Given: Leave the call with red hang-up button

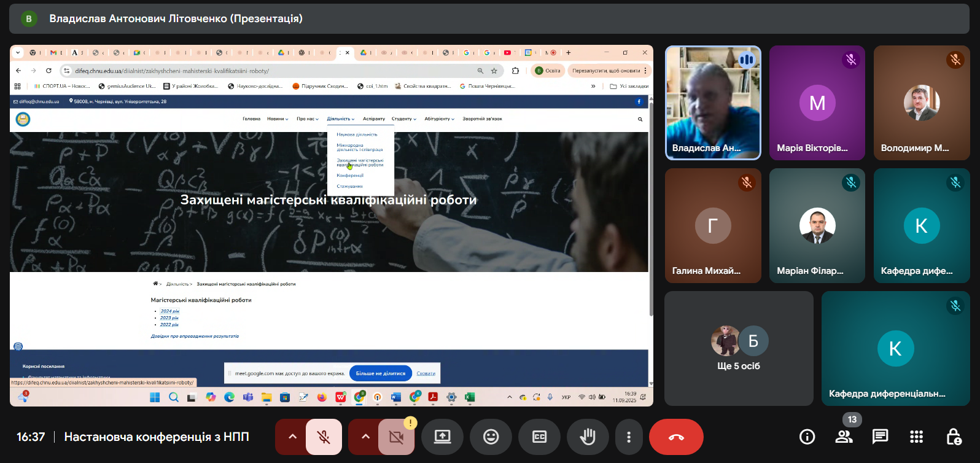Looking at the screenshot, I should [676, 437].
